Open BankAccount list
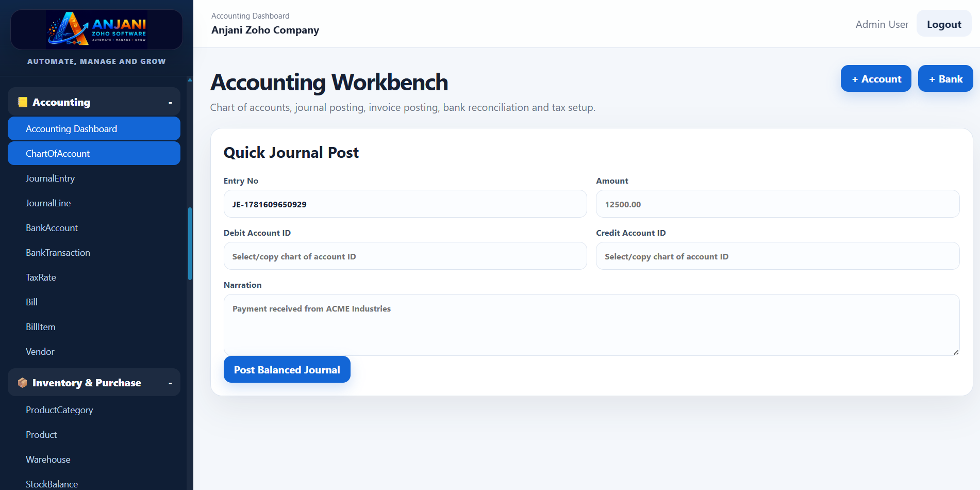The width and height of the screenshot is (980, 490). [94, 227]
